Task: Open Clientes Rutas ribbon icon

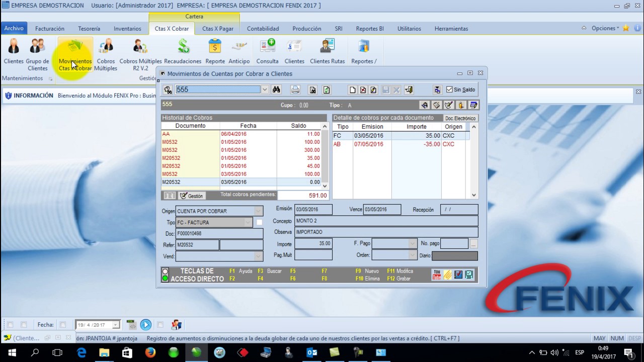Action: pyautogui.click(x=327, y=52)
